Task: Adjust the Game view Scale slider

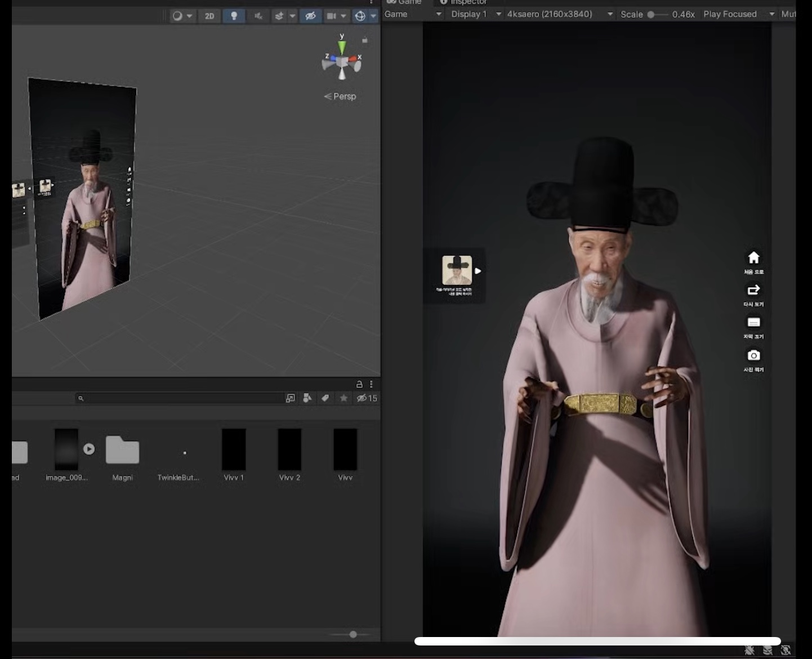Action: (x=652, y=15)
